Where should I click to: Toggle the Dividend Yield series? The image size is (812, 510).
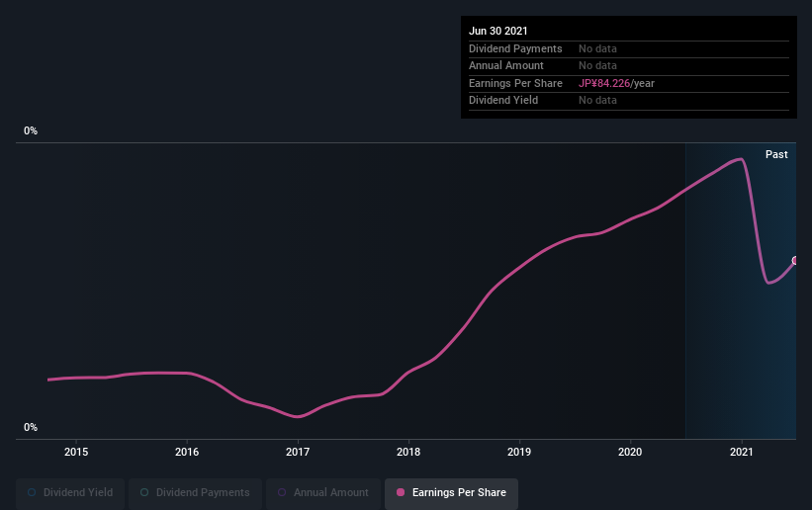pyautogui.click(x=70, y=492)
